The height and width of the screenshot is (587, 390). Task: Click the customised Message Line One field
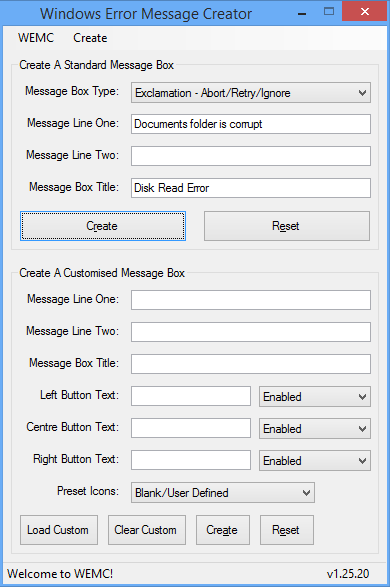point(251,300)
